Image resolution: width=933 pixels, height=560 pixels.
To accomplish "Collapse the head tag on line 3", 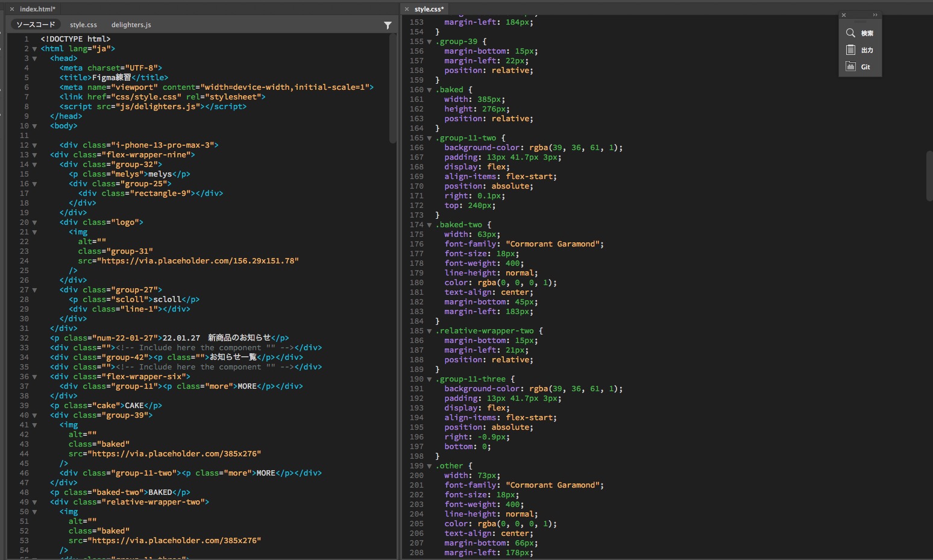I will (x=34, y=58).
